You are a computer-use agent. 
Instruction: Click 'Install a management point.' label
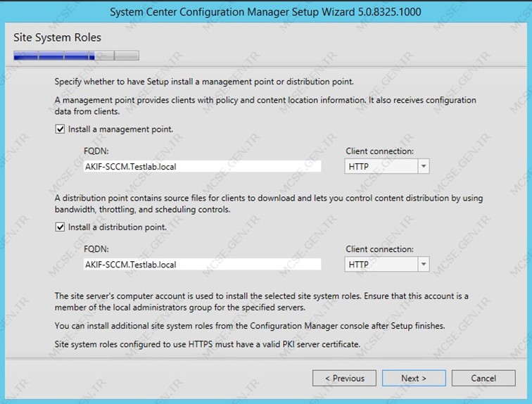click(x=121, y=130)
